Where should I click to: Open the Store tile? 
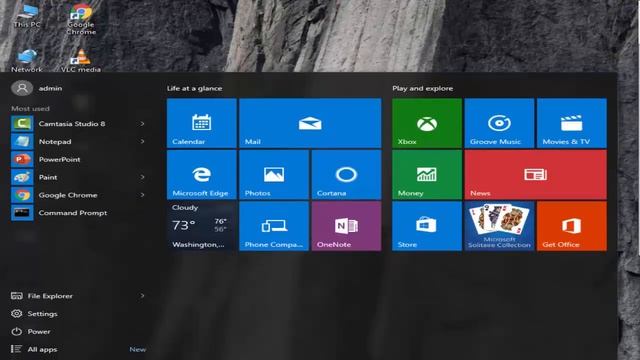427,226
